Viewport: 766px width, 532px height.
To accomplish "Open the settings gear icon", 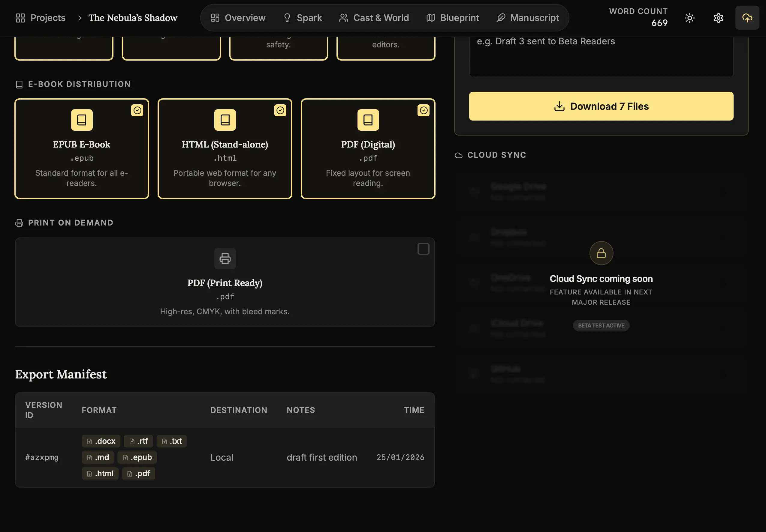I will (718, 18).
